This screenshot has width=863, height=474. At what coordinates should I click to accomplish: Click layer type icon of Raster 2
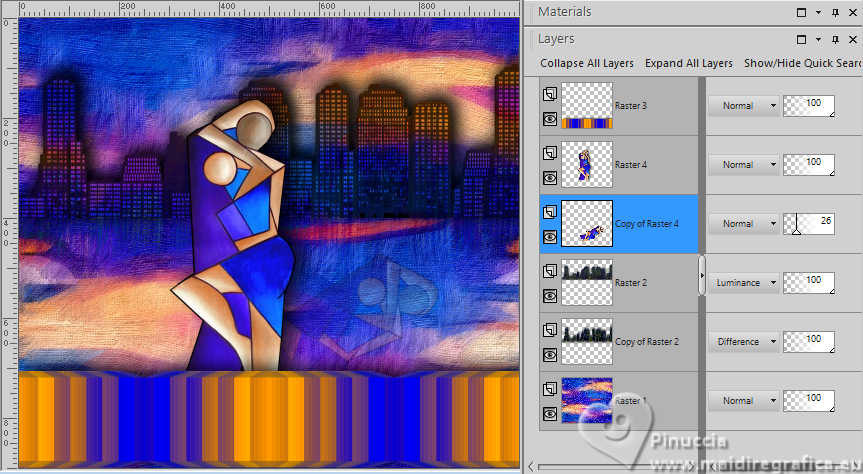[549, 271]
